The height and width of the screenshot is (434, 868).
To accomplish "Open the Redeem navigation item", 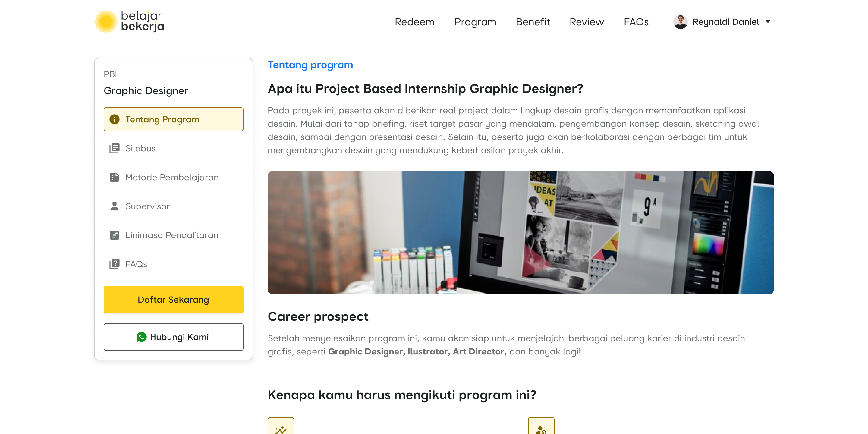I will [414, 22].
